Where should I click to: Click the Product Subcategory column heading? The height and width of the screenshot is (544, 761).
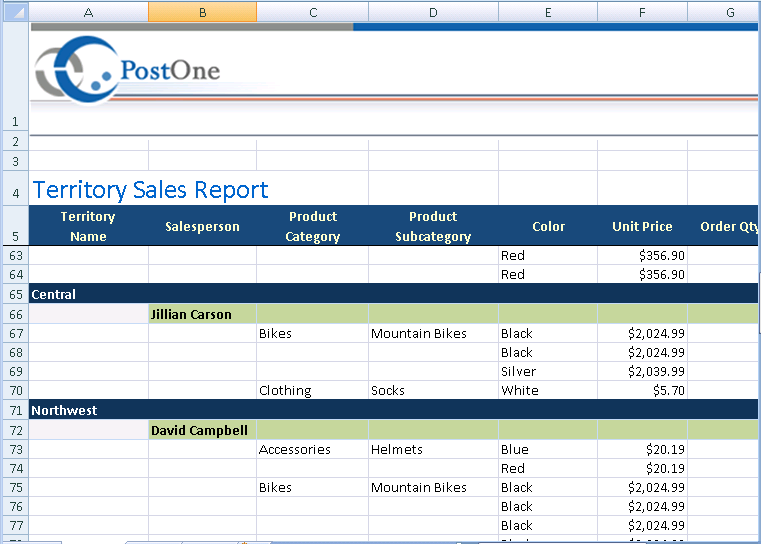(x=433, y=226)
